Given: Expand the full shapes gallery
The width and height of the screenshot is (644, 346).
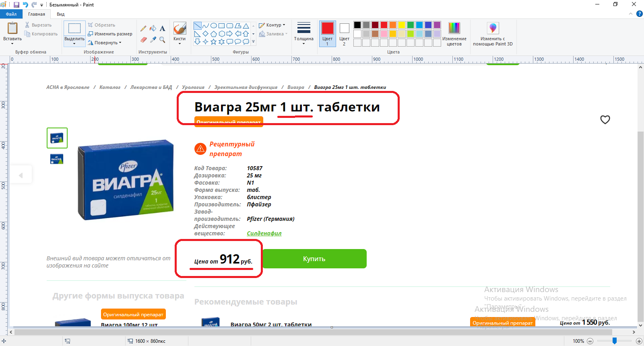Looking at the screenshot, I should [253, 42].
